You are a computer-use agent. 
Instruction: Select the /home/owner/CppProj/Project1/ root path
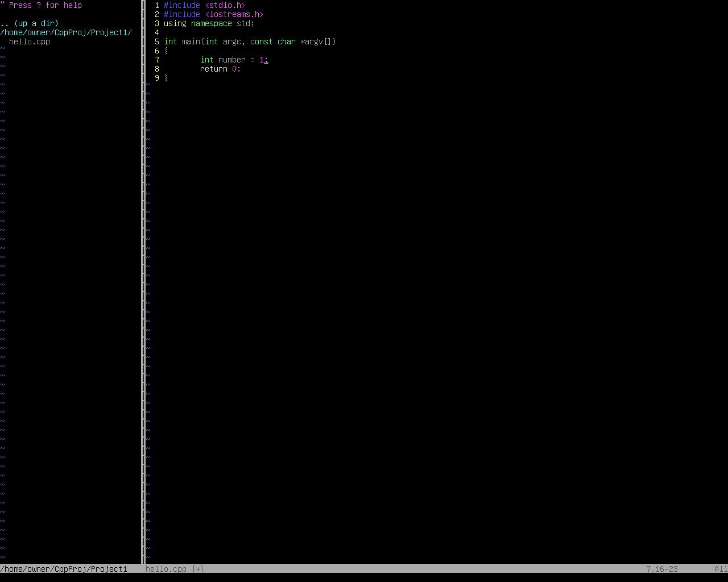66,32
